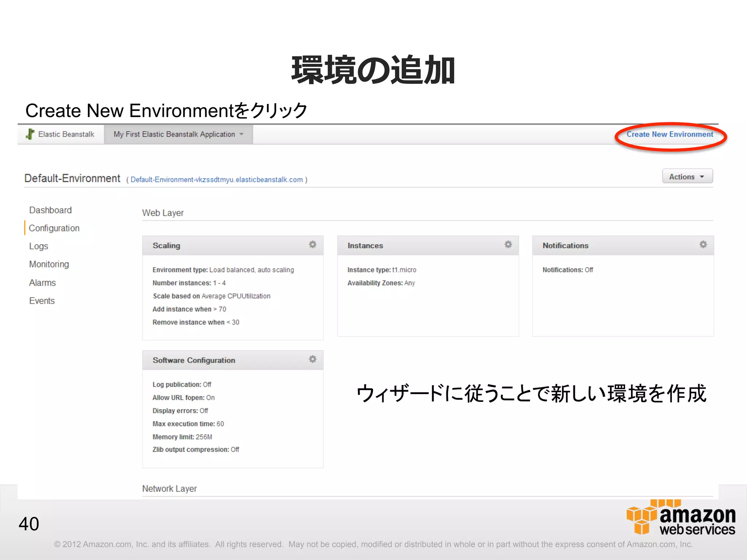Click Notifications: Off text
Screen dimensions: 747x560
tap(568, 270)
